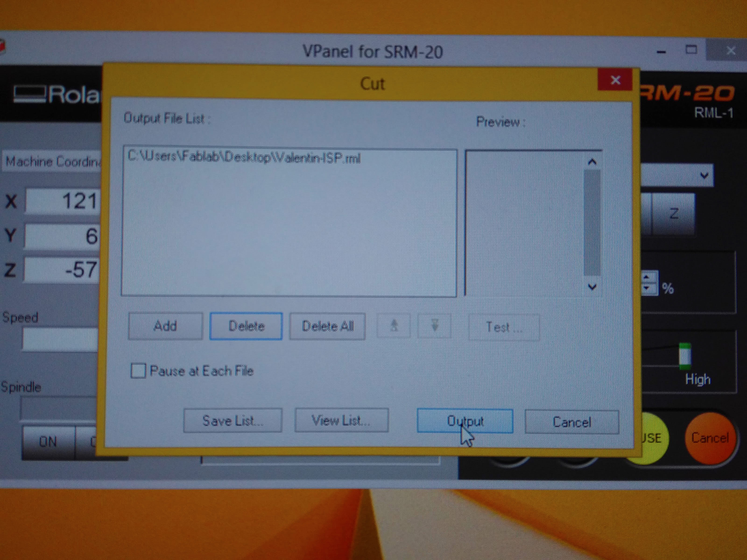Image resolution: width=747 pixels, height=560 pixels.
Task: Close the Cut dialog with red X
Action: click(615, 80)
